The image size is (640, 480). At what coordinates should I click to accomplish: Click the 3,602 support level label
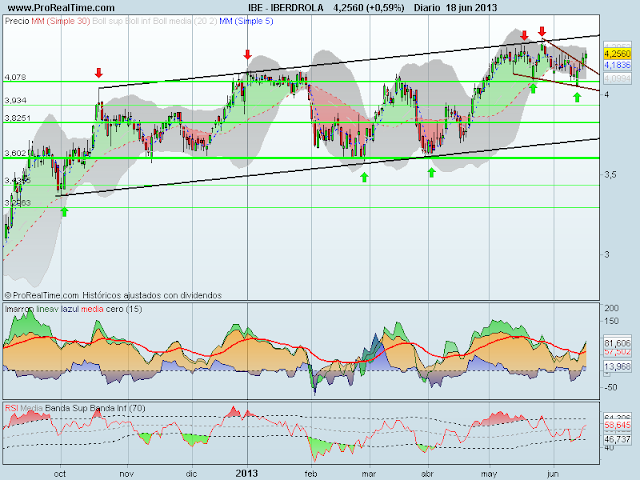[x=15, y=153]
